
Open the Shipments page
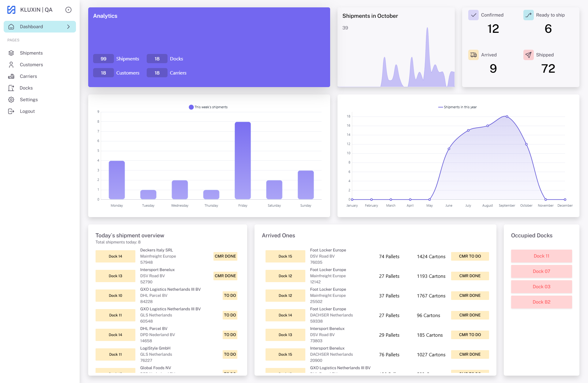(x=31, y=53)
